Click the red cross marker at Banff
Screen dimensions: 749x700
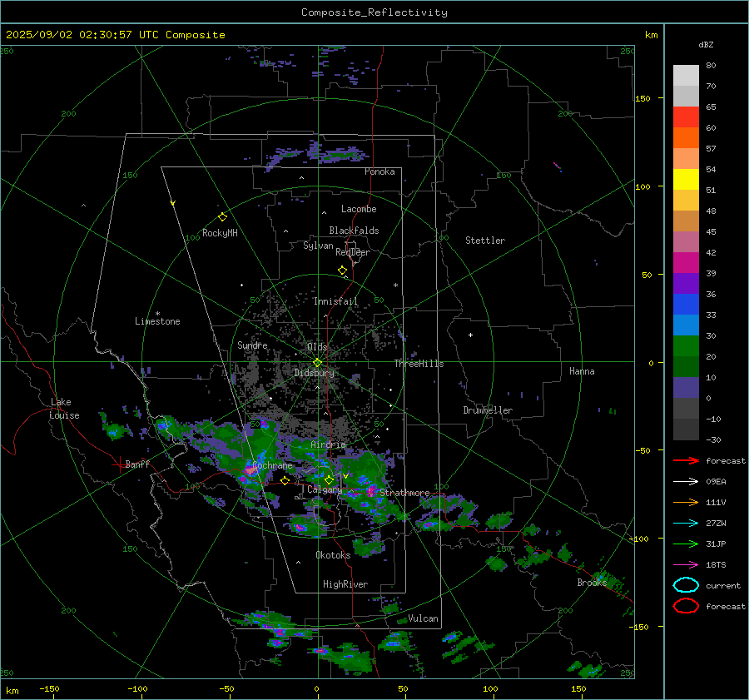click(x=119, y=464)
